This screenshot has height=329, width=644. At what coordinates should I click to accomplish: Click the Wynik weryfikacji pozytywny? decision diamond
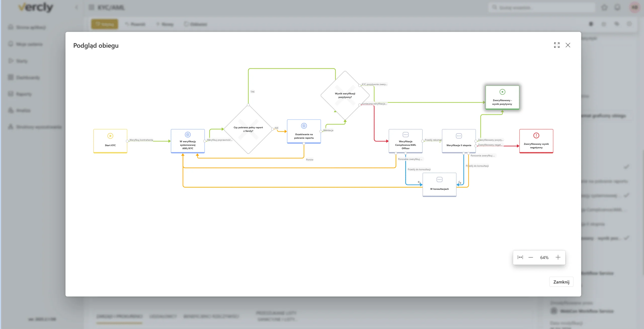345,95
